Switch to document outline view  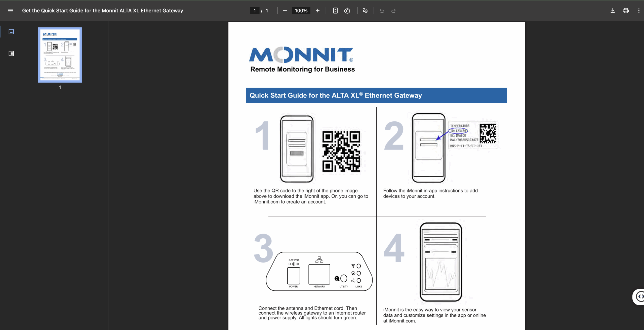pyautogui.click(x=11, y=53)
